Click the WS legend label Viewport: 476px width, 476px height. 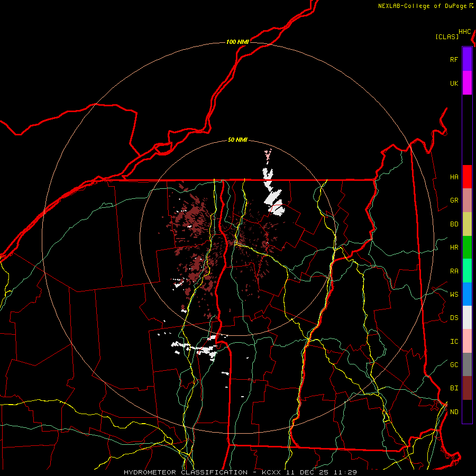click(454, 294)
